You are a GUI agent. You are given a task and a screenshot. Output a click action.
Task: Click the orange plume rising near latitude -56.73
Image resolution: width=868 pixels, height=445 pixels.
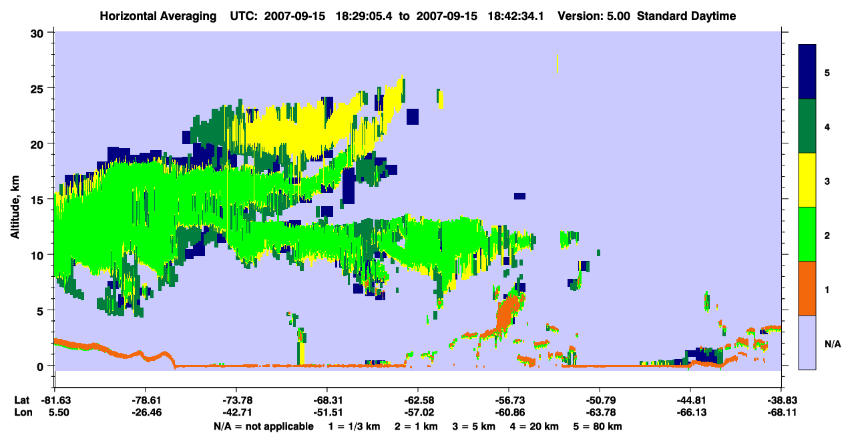tap(509, 312)
